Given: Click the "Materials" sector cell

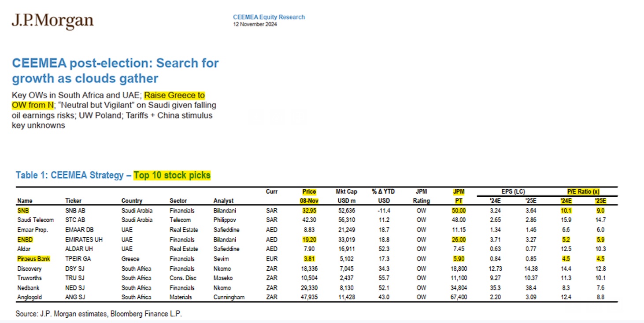Looking at the screenshot, I should pyautogui.click(x=181, y=297).
